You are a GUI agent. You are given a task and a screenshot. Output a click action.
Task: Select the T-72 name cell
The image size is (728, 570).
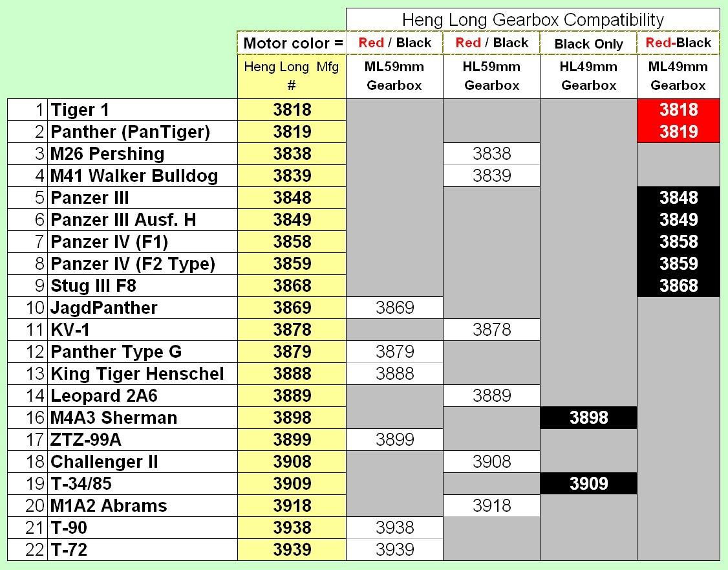[142, 549]
